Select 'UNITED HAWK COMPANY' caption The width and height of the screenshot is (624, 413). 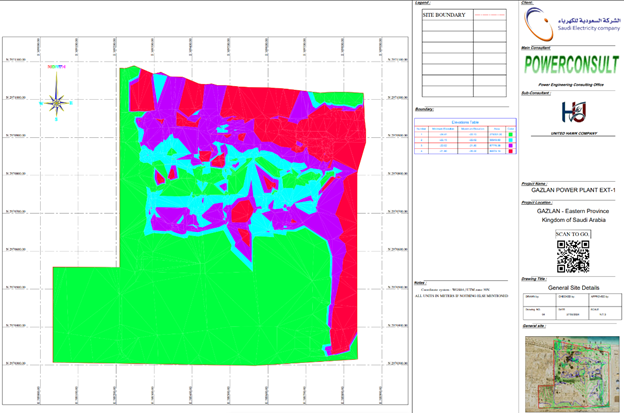pyautogui.click(x=573, y=133)
